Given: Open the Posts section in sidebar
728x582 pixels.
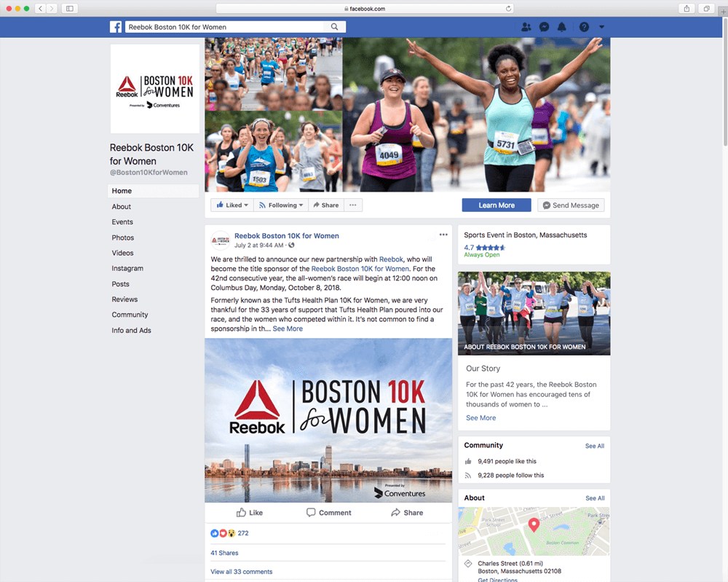Looking at the screenshot, I should click(x=120, y=284).
